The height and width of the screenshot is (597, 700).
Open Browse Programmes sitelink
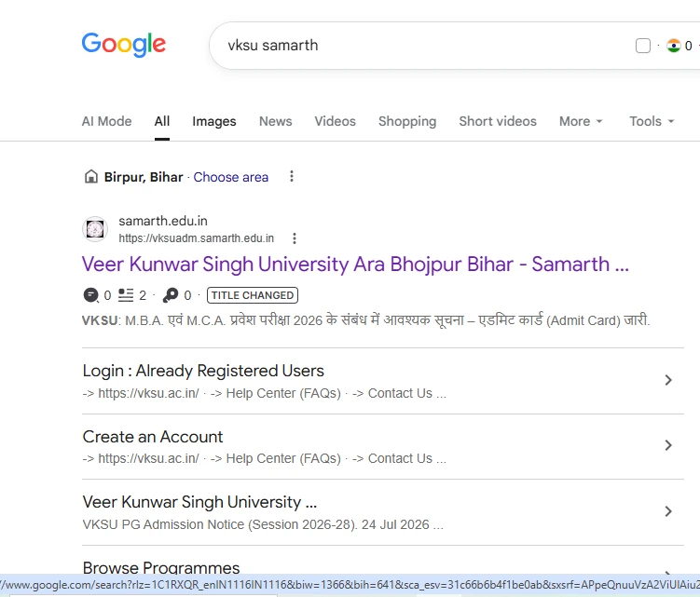[161, 567]
